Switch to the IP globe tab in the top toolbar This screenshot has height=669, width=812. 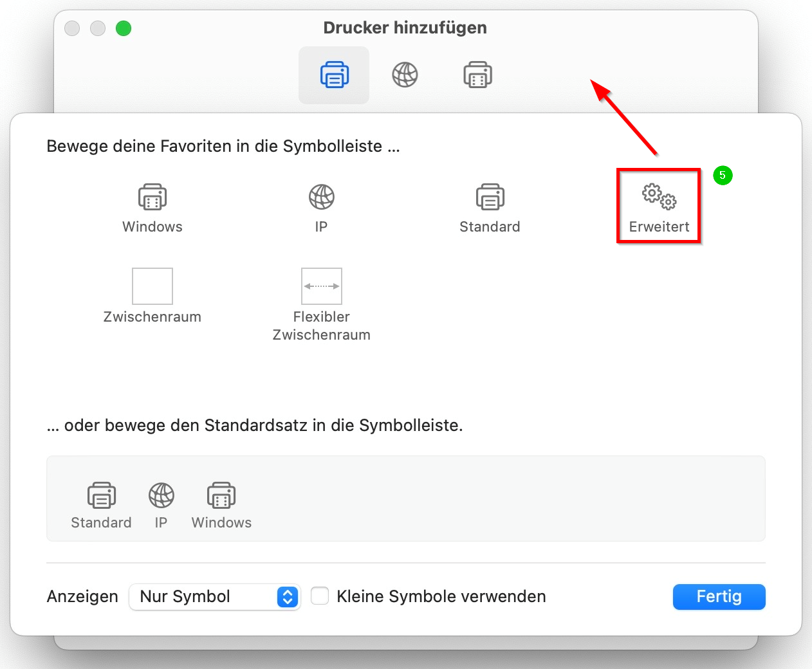pyautogui.click(x=405, y=75)
